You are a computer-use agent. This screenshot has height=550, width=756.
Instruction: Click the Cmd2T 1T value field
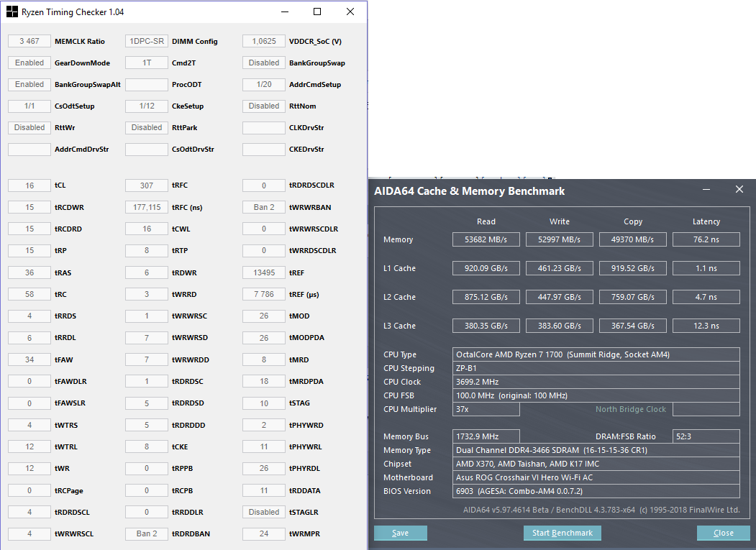coord(147,63)
